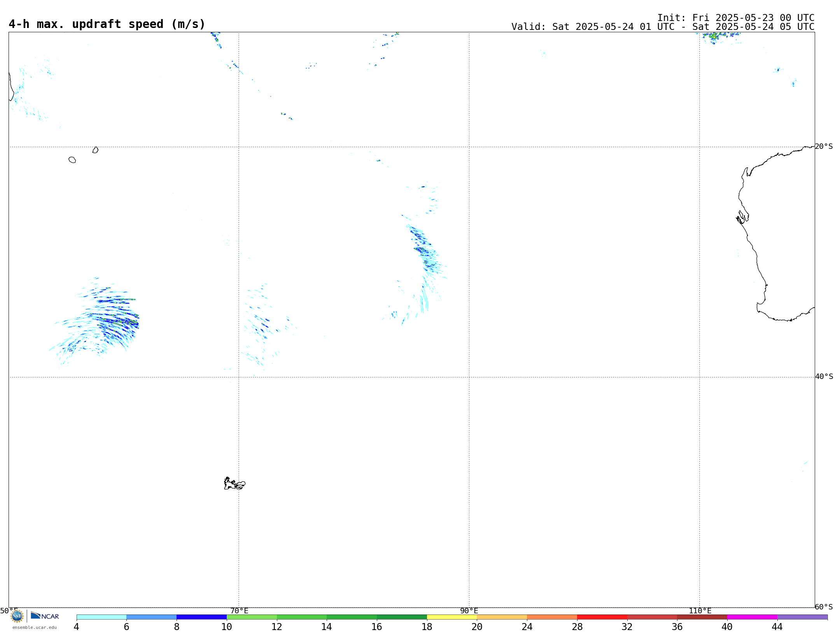Choose the magenta 40–44 m/s swatch
This screenshot has height=632, width=840.
[752, 617]
